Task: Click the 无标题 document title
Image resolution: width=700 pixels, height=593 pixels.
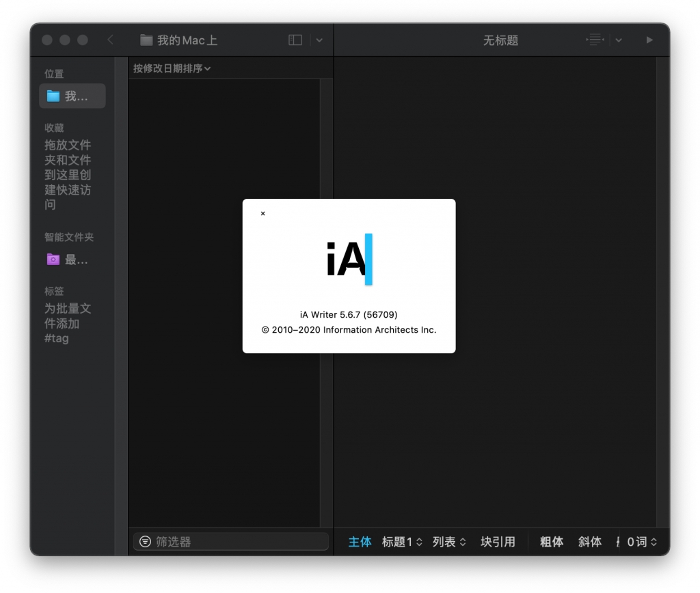Action: coord(500,40)
